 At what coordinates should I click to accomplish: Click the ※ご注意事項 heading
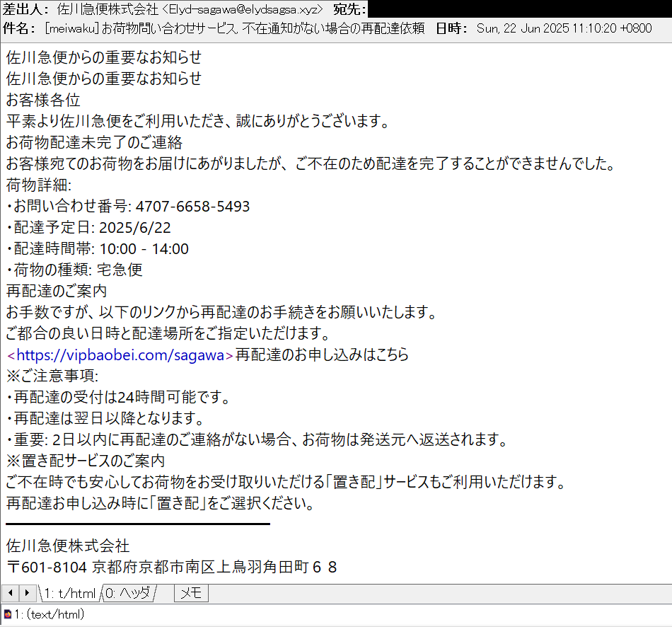tap(52, 376)
